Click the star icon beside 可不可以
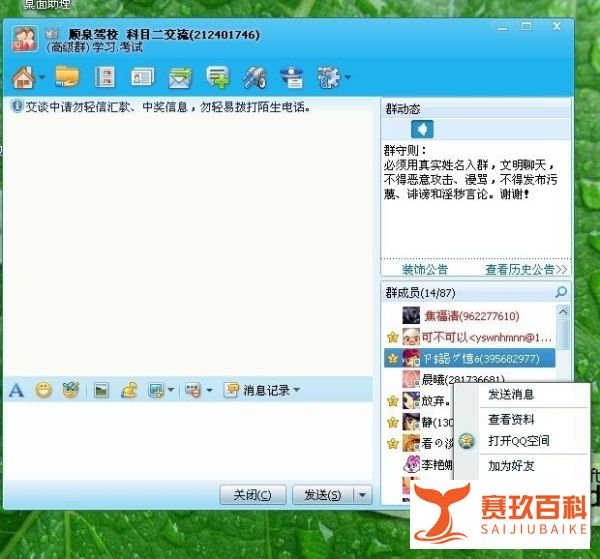Image resolution: width=600 pixels, height=559 pixels. pyautogui.click(x=393, y=337)
